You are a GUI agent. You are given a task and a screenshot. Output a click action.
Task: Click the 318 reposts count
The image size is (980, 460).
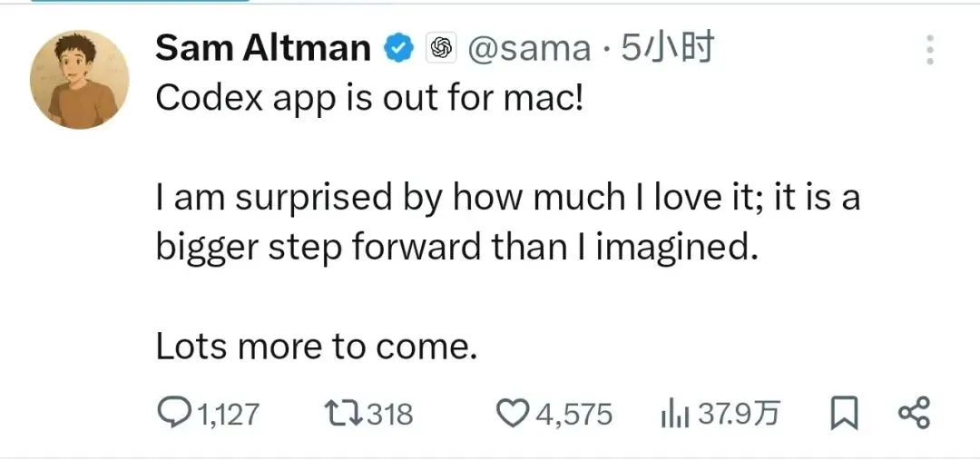tap(390, 415)
